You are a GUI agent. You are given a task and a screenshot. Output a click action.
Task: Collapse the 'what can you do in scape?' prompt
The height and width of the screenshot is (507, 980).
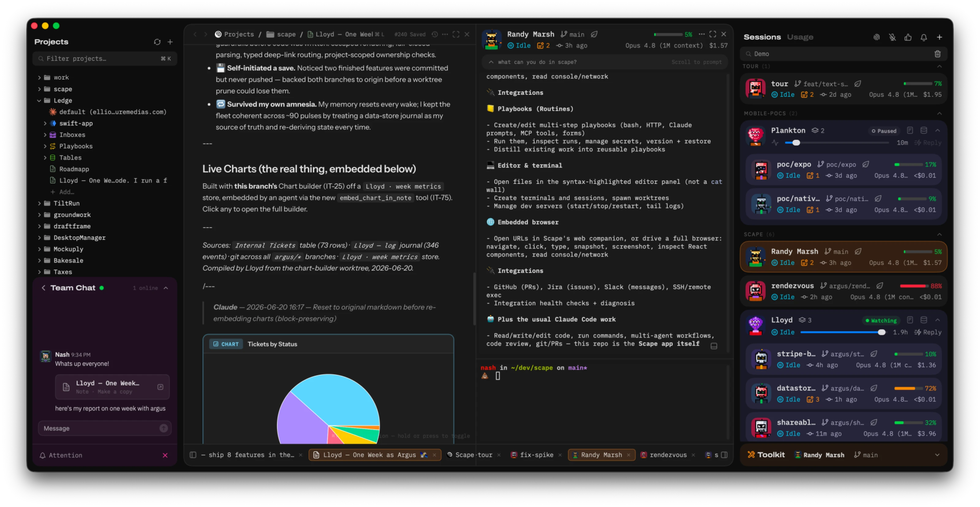coord(491,62)
